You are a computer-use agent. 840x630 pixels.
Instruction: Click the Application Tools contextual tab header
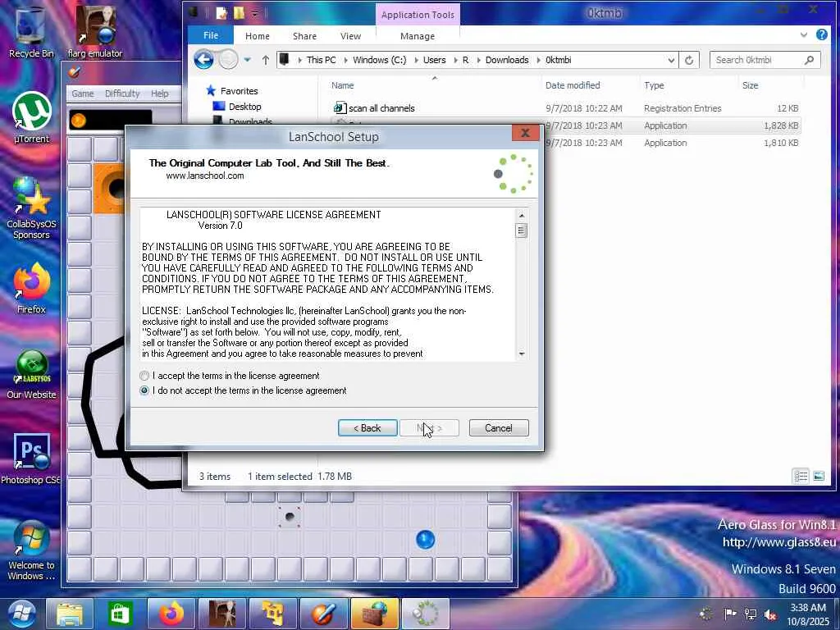click(418, 15)
